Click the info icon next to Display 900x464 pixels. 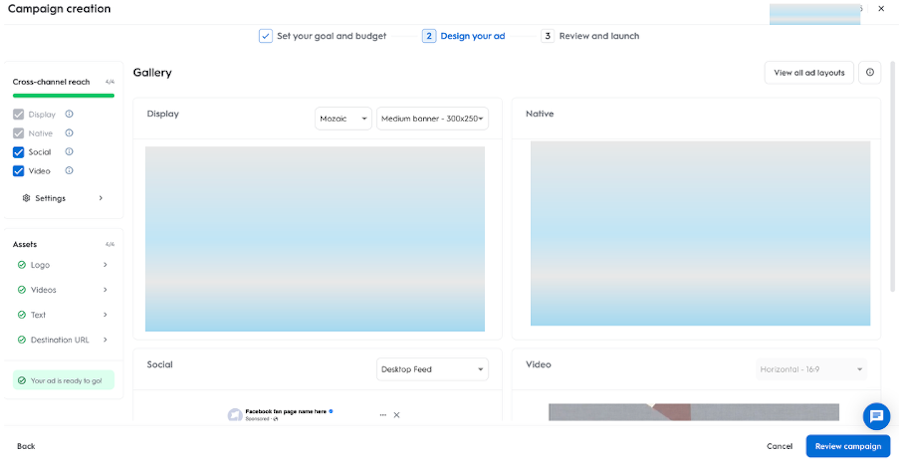click(69, 114)
